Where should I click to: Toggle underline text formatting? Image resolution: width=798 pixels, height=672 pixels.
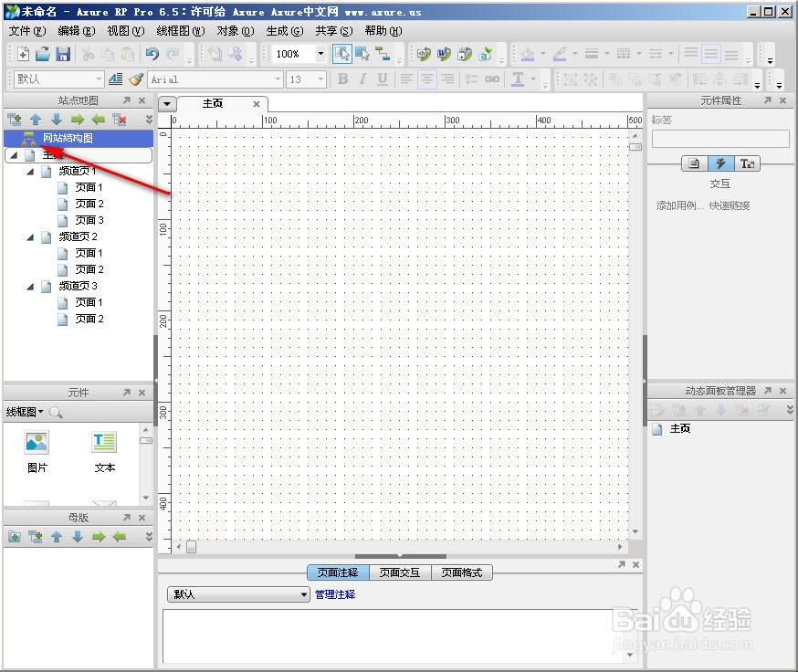point(383,79)
